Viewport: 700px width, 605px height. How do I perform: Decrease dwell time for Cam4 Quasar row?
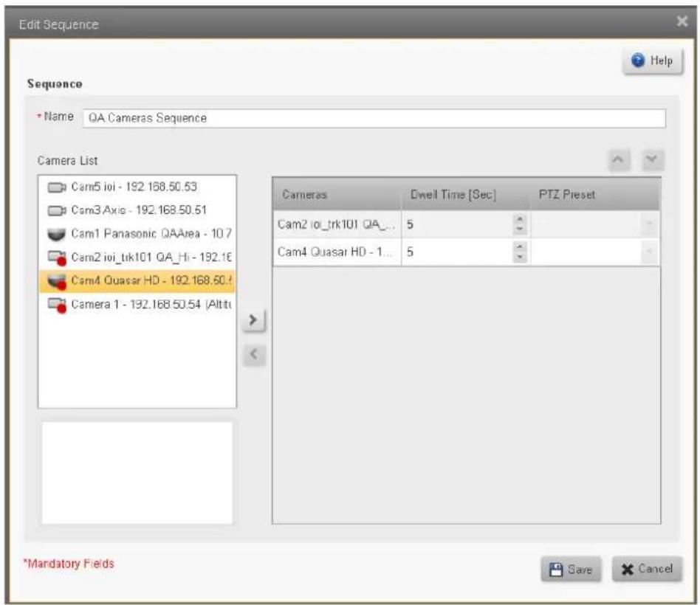(520, 257)
